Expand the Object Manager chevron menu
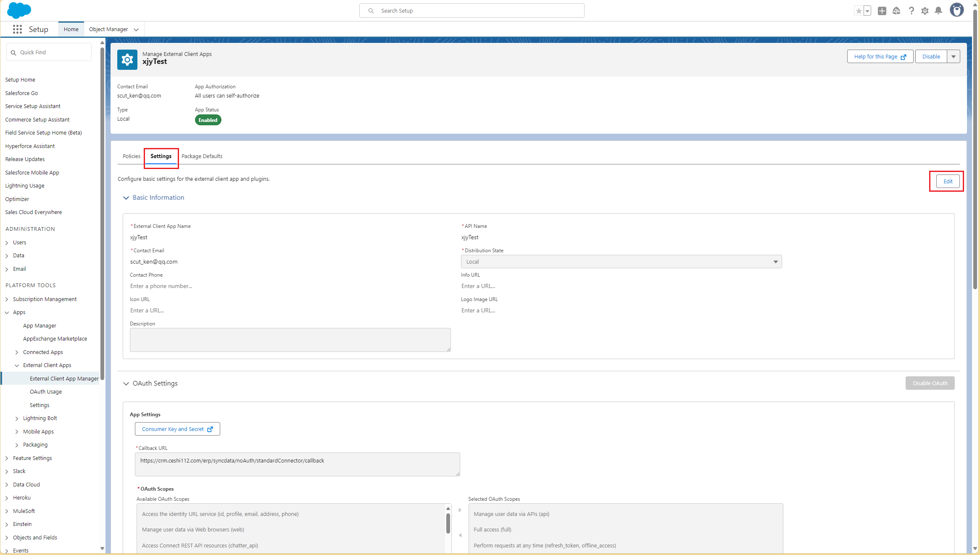980x555 pixels. [x=136, y=29]
